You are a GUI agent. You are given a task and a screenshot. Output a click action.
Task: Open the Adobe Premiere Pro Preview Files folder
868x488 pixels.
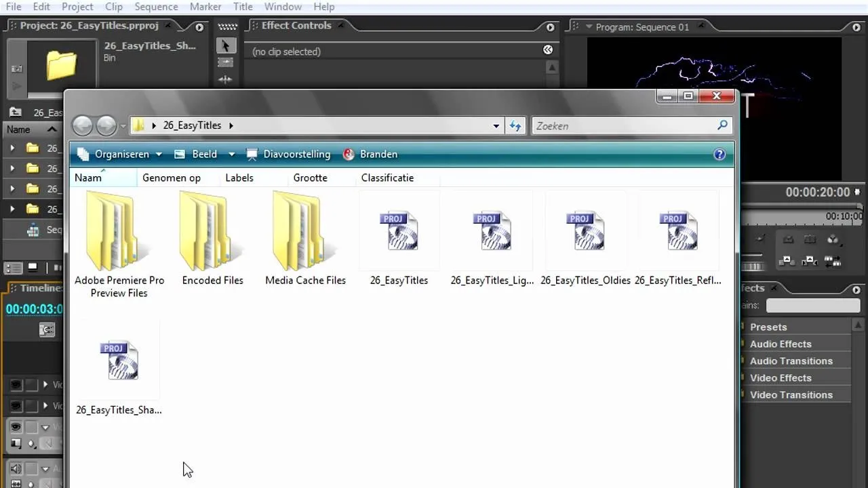[119, 245]
